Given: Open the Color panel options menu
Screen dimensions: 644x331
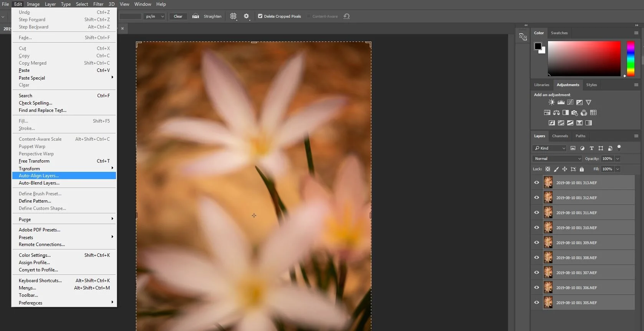Looking at the screenshot, I should click(x=636, y=33).
